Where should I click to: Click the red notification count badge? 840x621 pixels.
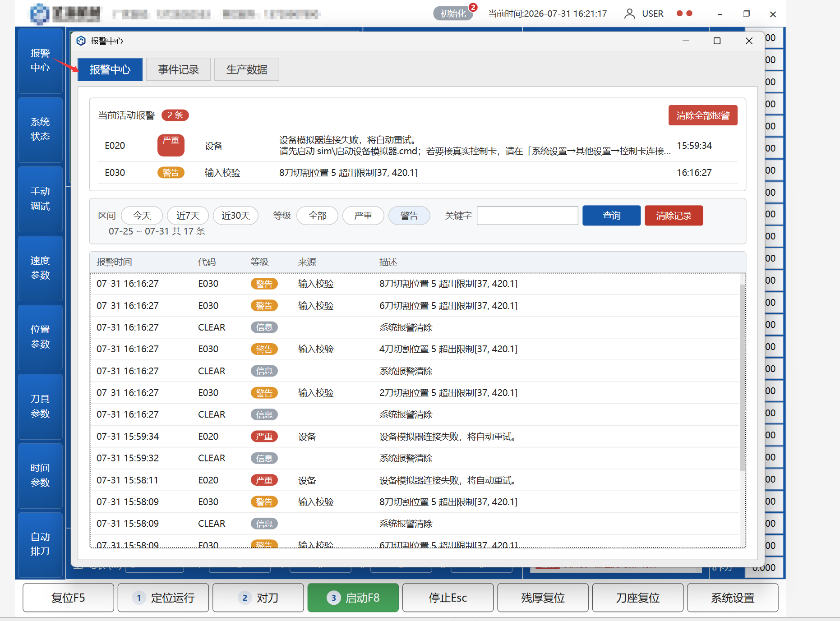(x=473, y=7)
